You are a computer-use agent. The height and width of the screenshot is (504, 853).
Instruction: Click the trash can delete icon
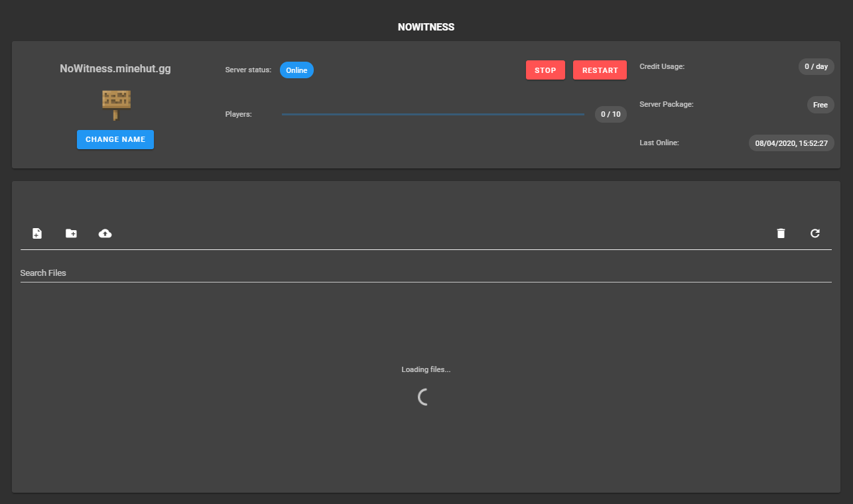pyautogui.click(x=781, y=233)
